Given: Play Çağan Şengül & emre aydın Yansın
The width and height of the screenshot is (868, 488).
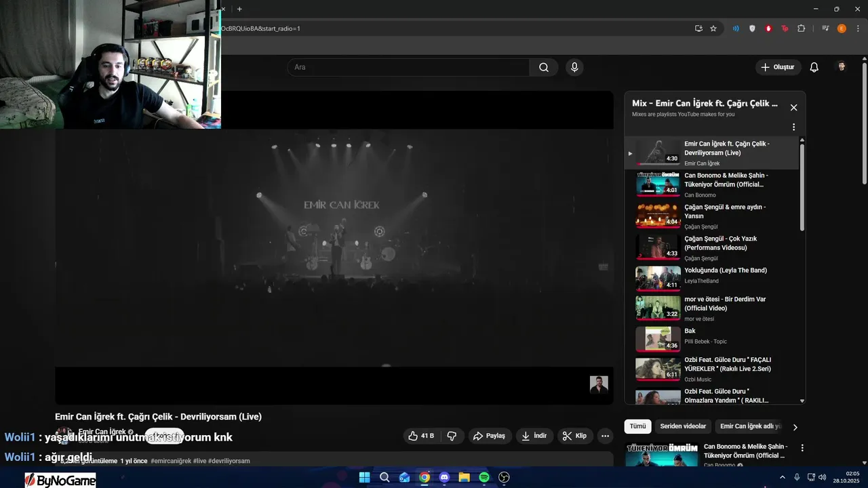Looking at the screenshot, I should (712, 216).
